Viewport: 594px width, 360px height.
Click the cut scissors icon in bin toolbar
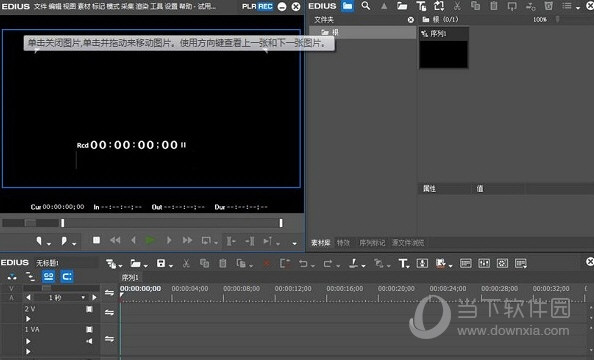point(457,6)
